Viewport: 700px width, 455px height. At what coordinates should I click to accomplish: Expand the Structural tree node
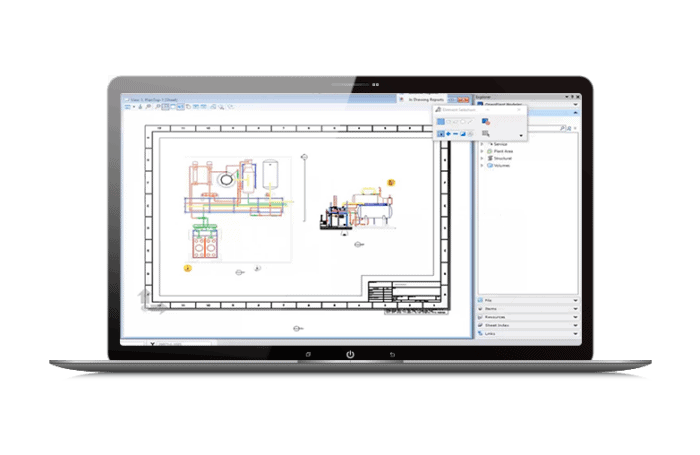point(482,159)
